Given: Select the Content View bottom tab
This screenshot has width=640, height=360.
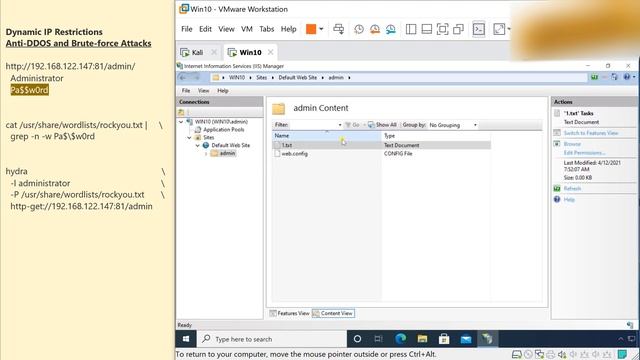Looking at the screenshot, I should click(333, 313).
